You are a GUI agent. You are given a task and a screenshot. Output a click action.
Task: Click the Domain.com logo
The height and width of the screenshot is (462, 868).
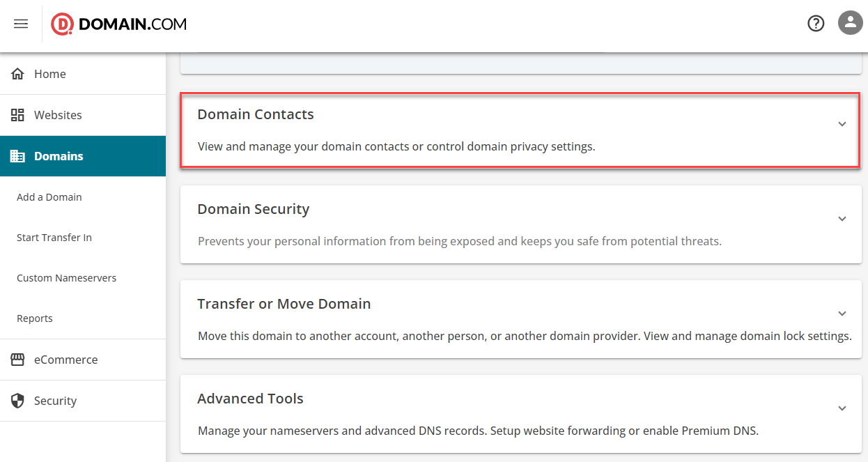click(x=119, y=24)
